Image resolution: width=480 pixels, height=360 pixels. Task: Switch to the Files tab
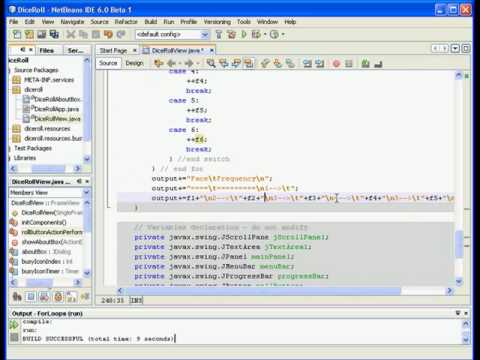pos(47,50)
